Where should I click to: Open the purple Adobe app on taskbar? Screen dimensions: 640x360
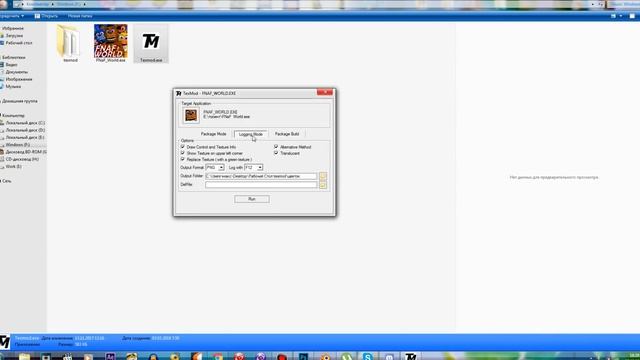(110, 357)
